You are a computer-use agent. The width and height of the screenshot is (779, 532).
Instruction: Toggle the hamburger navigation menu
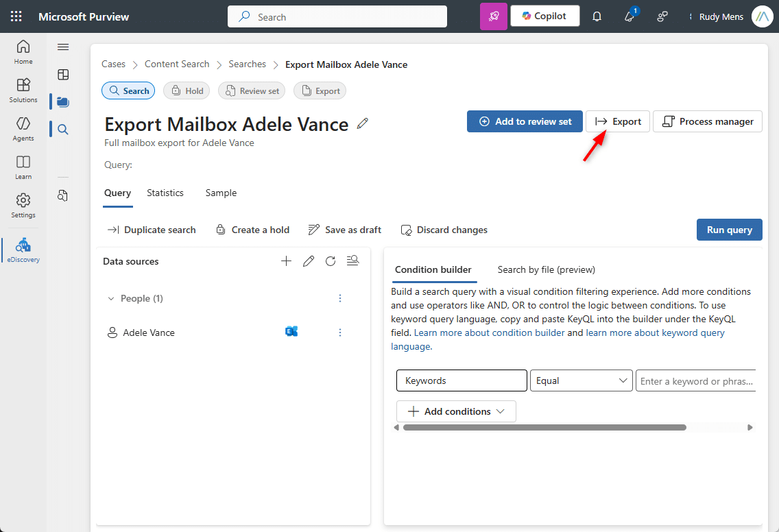coord(63,47)
